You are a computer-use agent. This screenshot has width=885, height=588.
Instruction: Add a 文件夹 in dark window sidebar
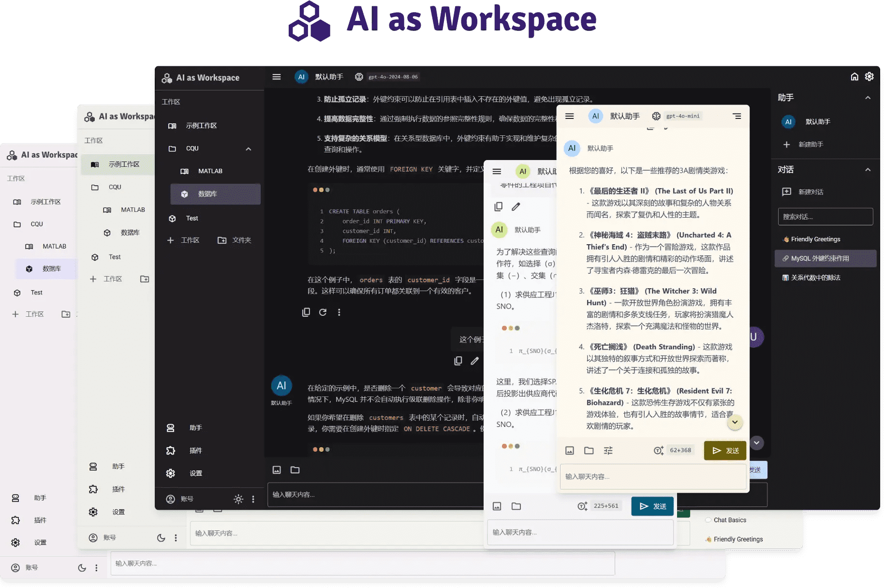[234, 240]
